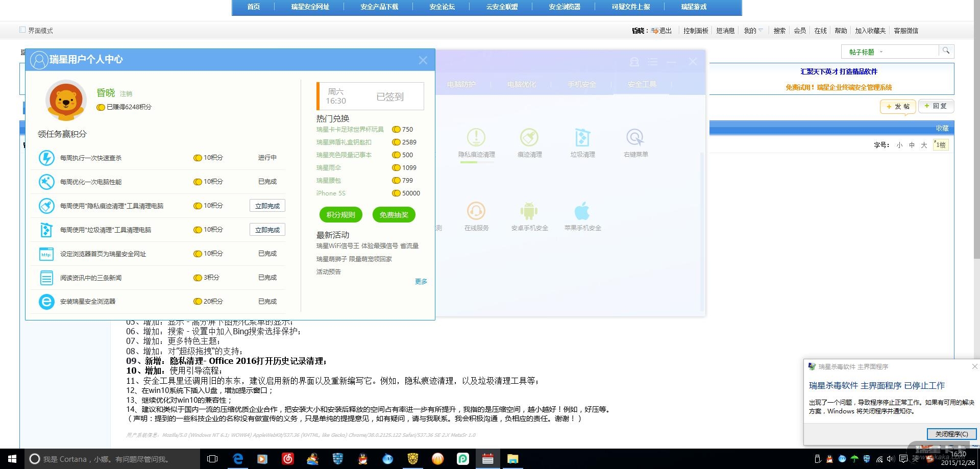Select the 小 font size option
The width and height of the screenshot is (980, 469).
pos(899,145)
